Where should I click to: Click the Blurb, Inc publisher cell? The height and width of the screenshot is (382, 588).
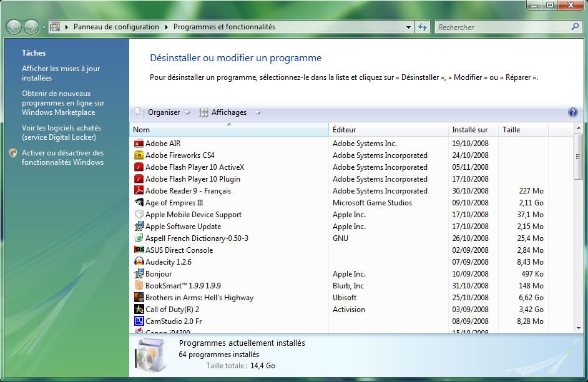tap(348, 286)
